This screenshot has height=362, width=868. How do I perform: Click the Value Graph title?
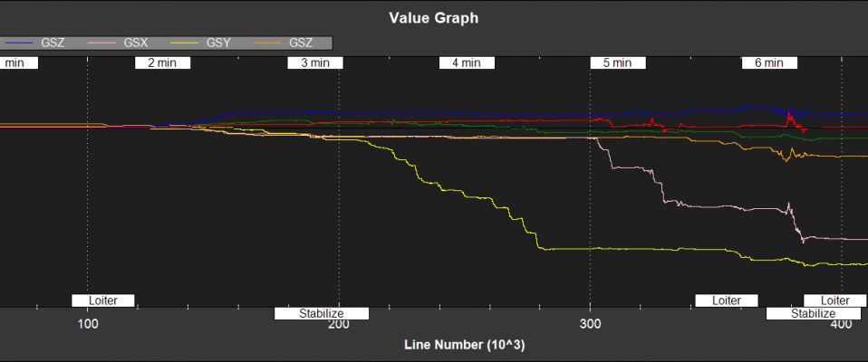(434, 17)
